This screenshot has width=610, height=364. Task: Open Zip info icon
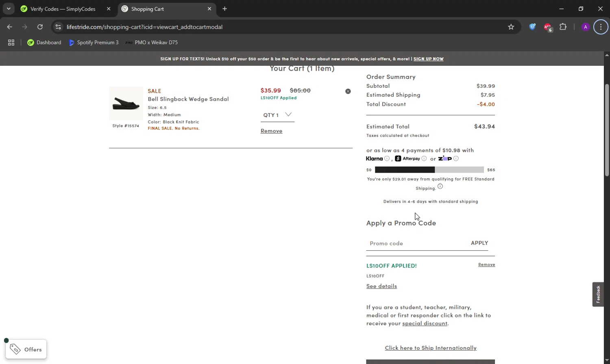[456, 158]
